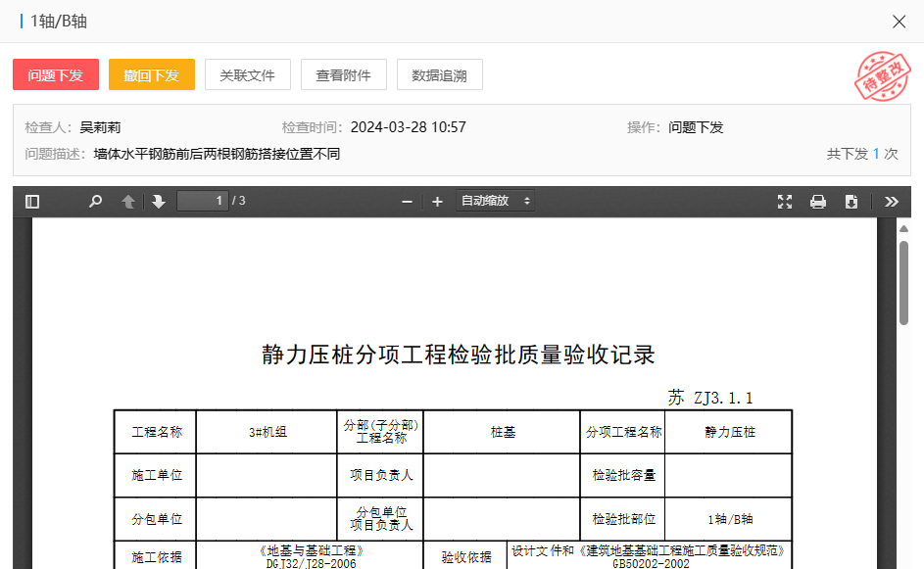The width and height of the screenshot is (924, 569).
Task: Click the 项目负责人 cell in 施工单位 row
Action: [x=381, y=475]
